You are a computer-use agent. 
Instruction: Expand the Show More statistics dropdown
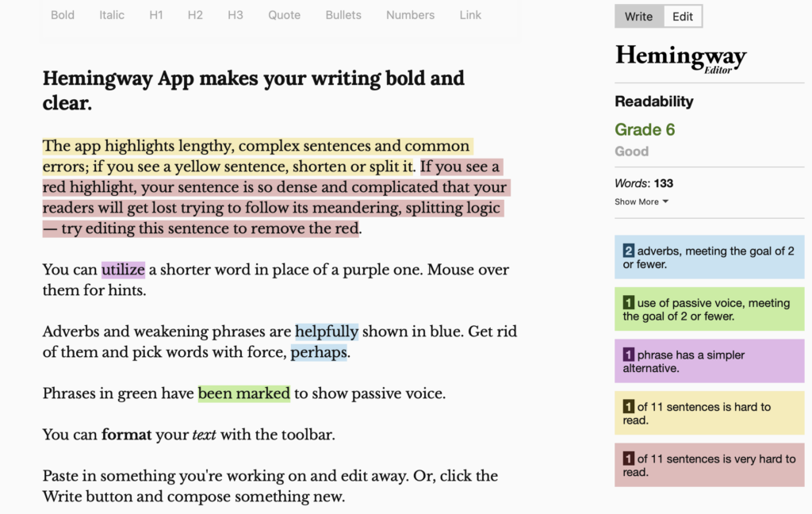click(x=642, y=201)
